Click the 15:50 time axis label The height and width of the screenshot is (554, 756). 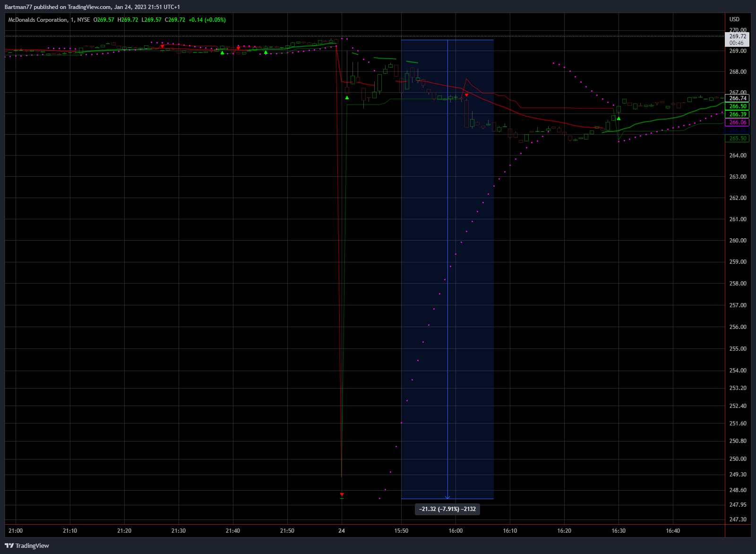click(x=402, y=531)
